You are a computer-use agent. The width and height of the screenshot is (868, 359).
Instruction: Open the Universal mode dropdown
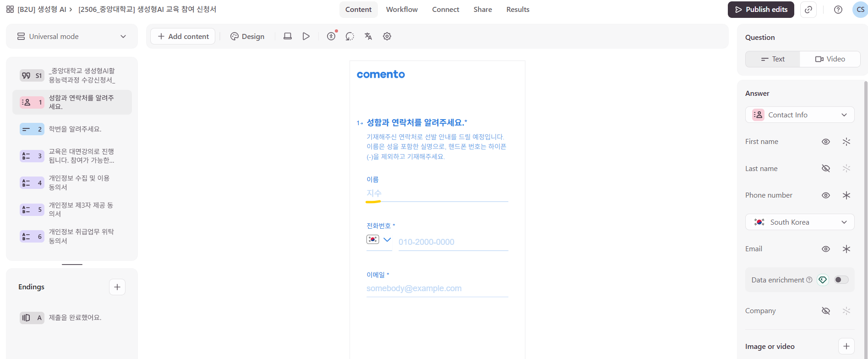click(x=72, y=36)
